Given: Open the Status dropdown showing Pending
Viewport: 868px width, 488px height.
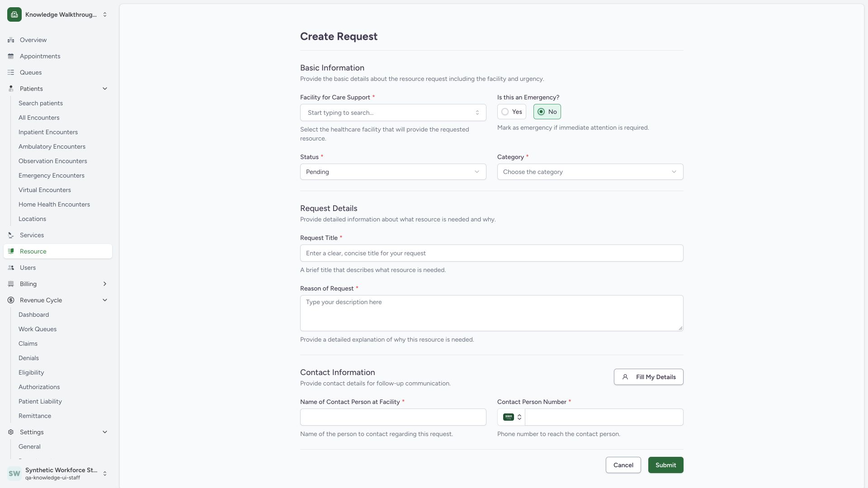Looking at the screenshot, I should click(x=393, y=172).
